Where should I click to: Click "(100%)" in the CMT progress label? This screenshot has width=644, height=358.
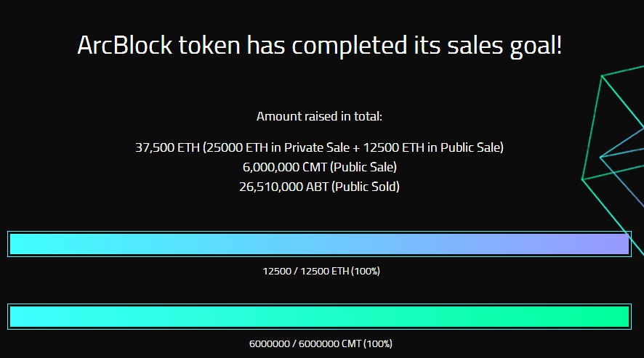378,343
